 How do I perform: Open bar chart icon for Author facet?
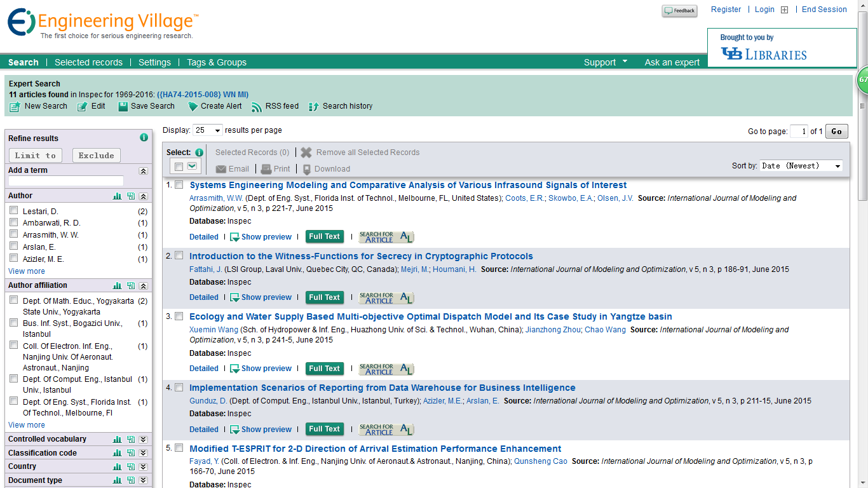click(x=117, y=196)
